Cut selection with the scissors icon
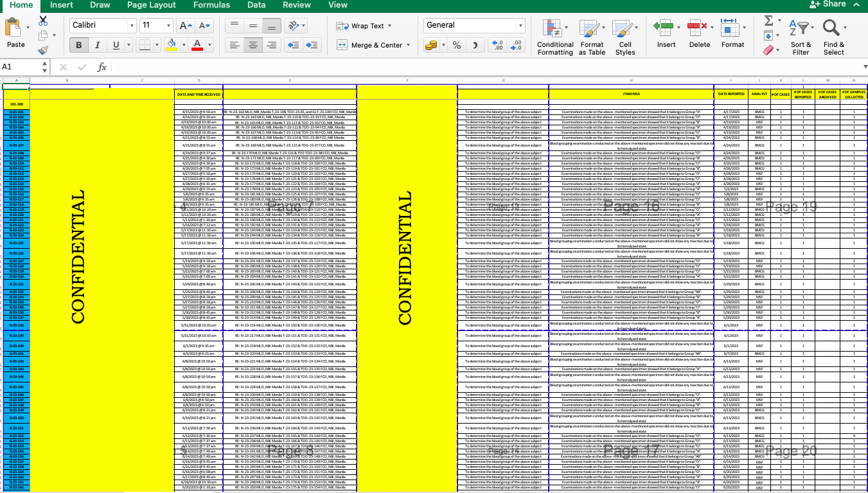Viewport: 868px width, 493px height. coord(43,21)
